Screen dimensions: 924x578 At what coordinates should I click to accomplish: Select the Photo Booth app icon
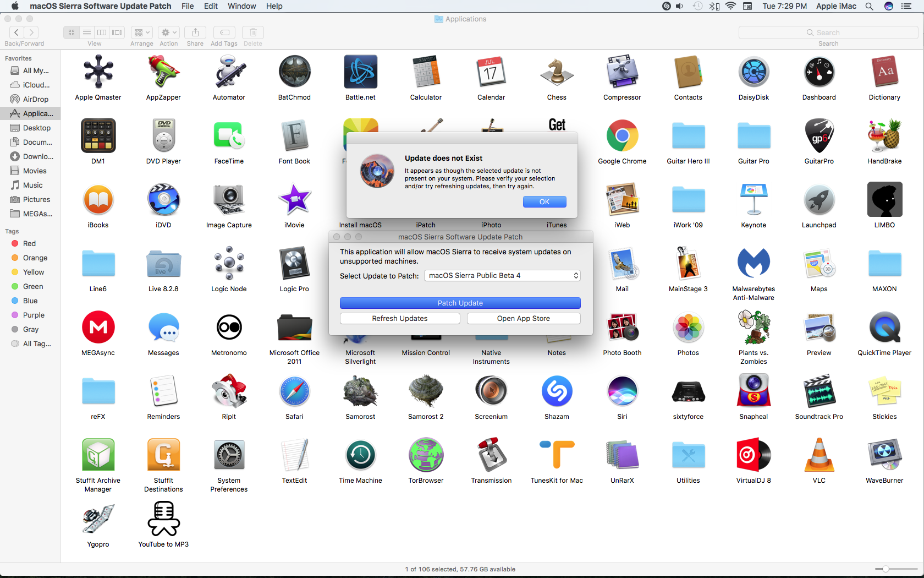point(622,327)
